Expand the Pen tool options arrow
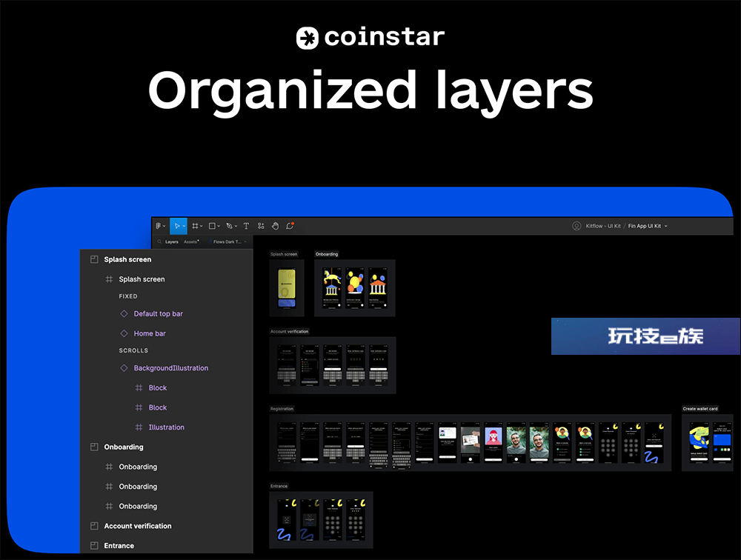Image resolution: width=741 pixels, height=560 pixels. [236, 227]
